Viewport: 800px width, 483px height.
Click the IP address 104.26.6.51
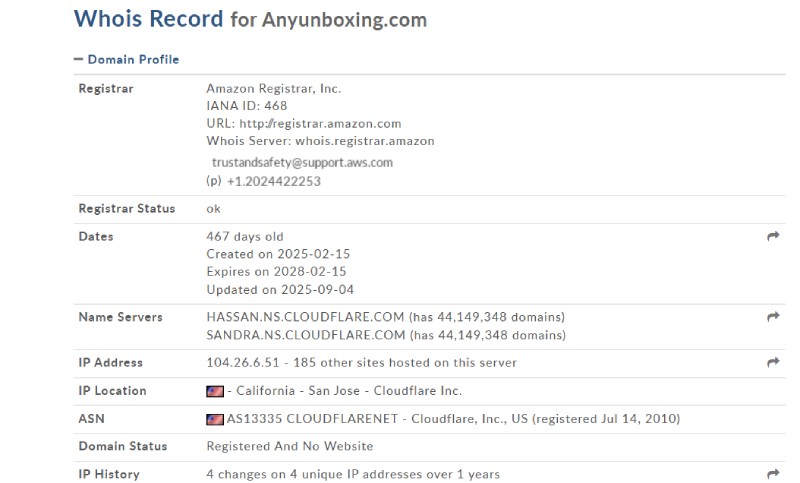243,363
